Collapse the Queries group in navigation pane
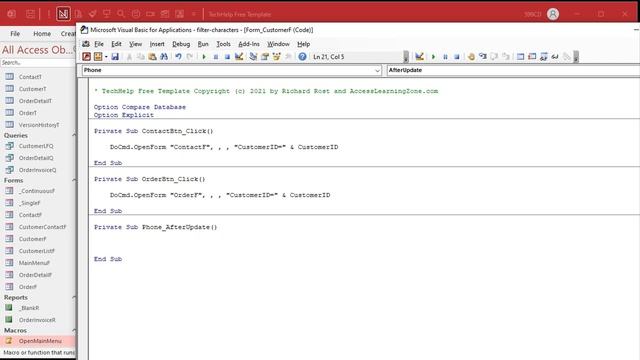Image resolution: width=640 pixels, height=360 pixels. tap(74, 135)
